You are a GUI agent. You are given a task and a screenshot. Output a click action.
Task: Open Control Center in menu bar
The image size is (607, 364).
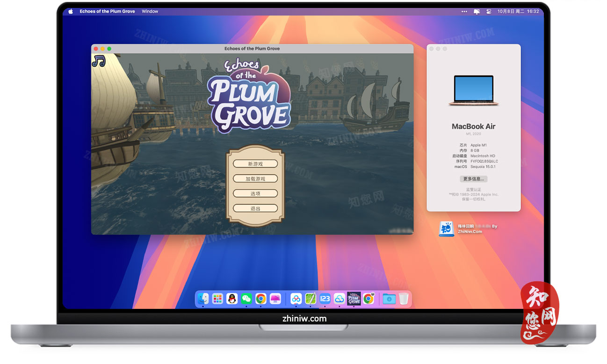(x=490, y=11)
